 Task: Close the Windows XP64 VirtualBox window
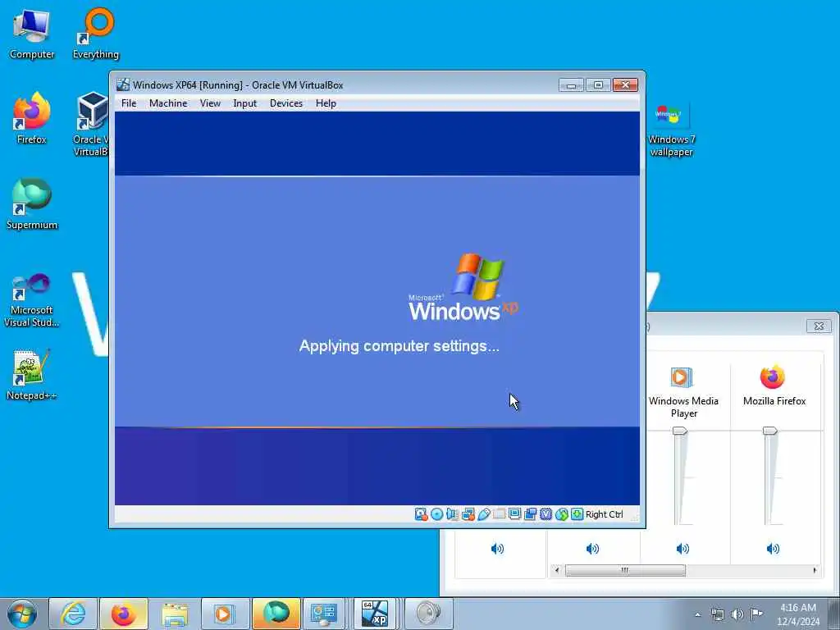[625, 85]
